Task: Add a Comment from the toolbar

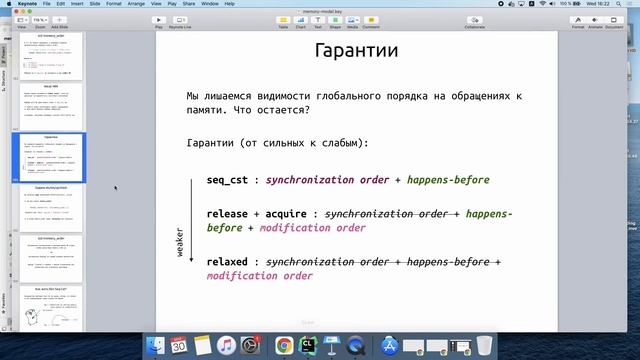Action: (x=371, y=20)
